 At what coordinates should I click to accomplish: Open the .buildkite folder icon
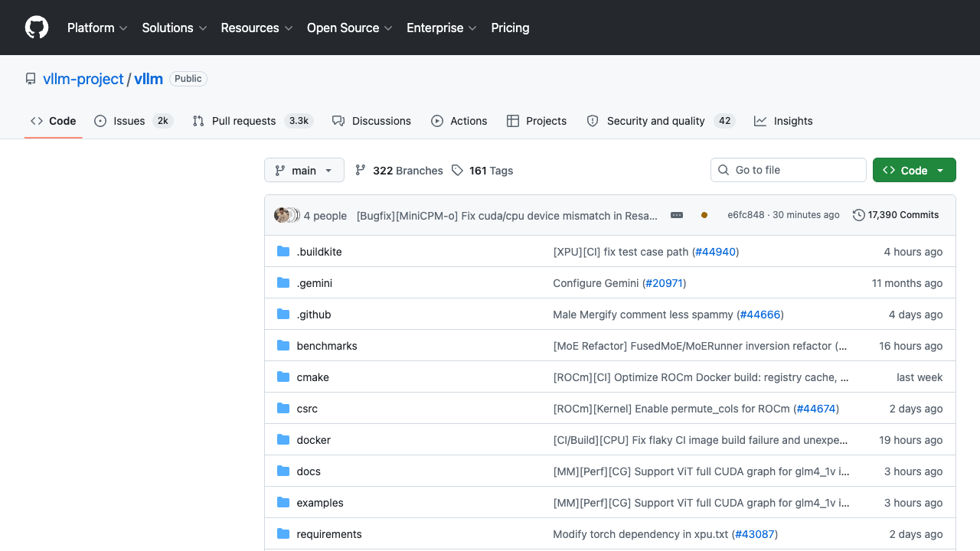[283, 252]
